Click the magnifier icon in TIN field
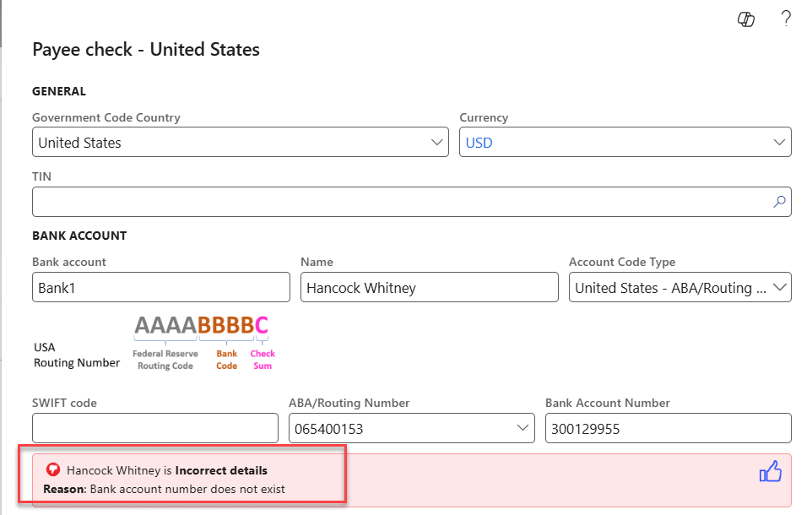Viewport: 812px width, 515px height. [x=779, y=202]
